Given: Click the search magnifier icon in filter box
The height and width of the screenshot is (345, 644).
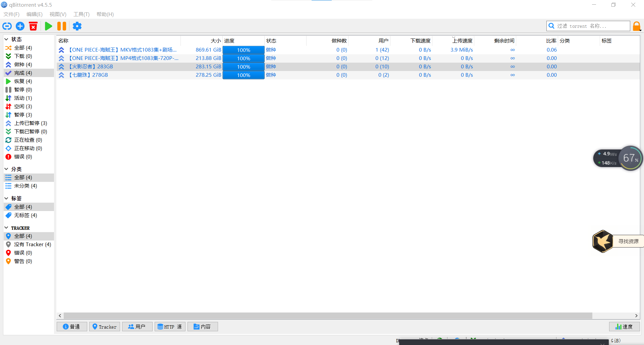Looking at the screenshot, I should point(551,26).
